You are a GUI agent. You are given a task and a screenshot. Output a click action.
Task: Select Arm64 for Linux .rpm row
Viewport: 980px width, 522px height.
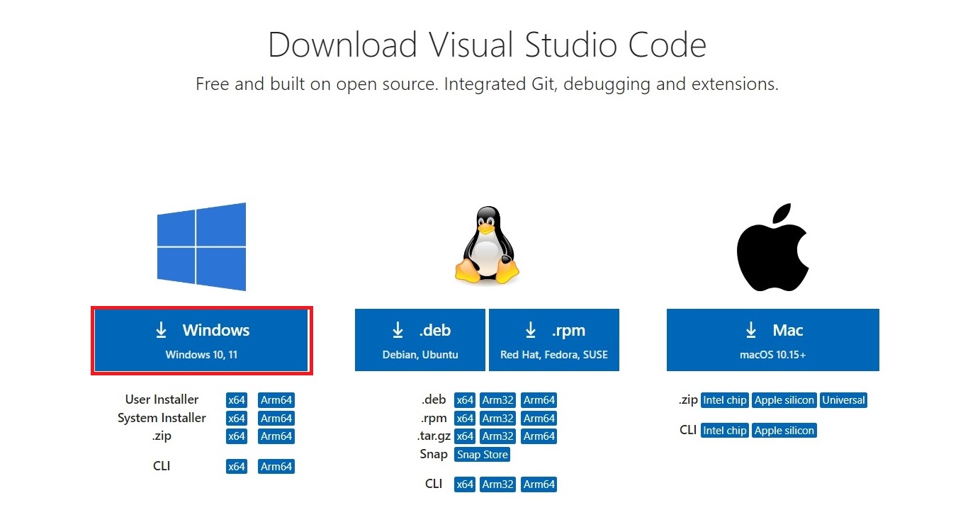pyautogui.click(x=539, y=418)
